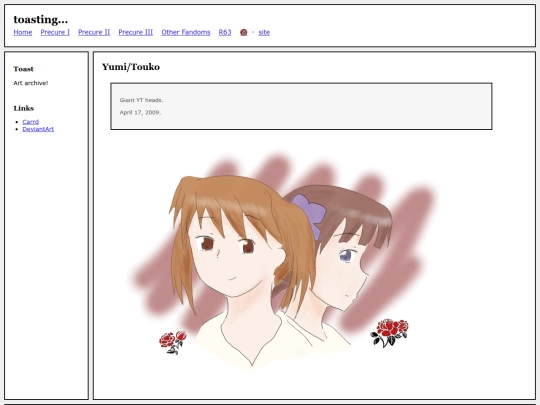Viewport: 540px width, 405px height.
Task: Click the 'April 17, 2009.' date text
Action: (x=140, y=113)
